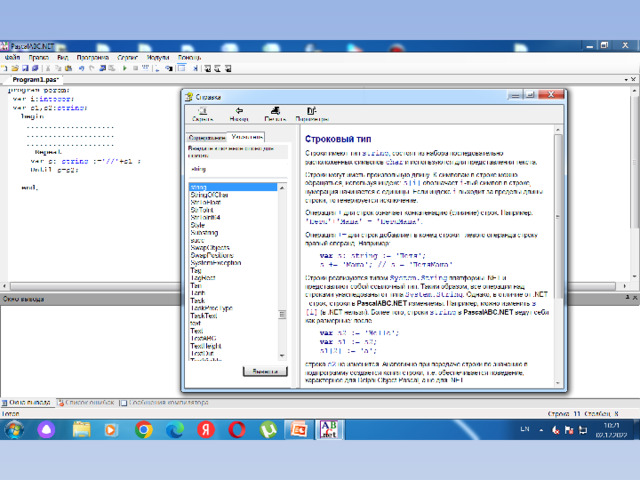Viewport: 640px width, 480px height.
Task: Open Параметры options in help toolbar
Action: tap(312, 114)
